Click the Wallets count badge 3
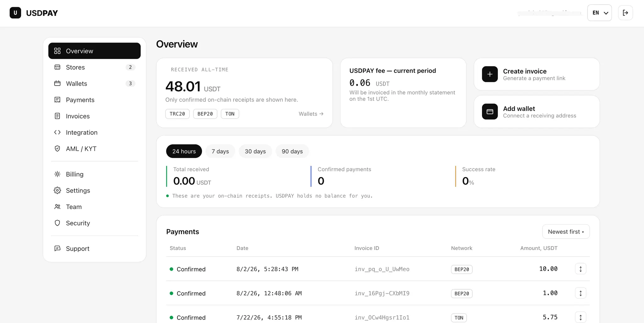644x323 pixels. pos(130,83)
